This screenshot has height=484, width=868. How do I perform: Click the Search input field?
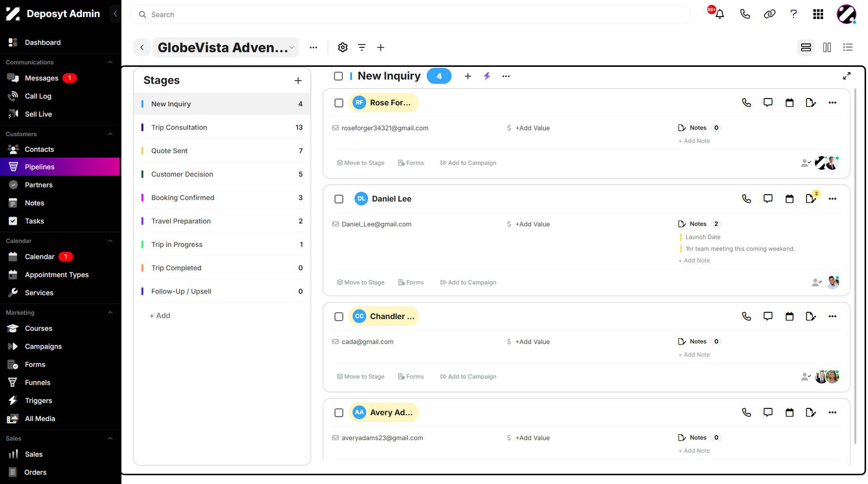410,15
